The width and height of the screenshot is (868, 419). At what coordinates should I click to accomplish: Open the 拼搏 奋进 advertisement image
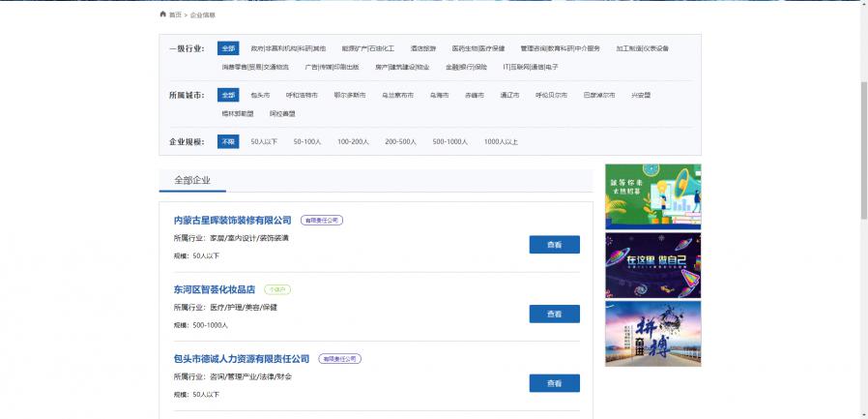tap(652, 334)
